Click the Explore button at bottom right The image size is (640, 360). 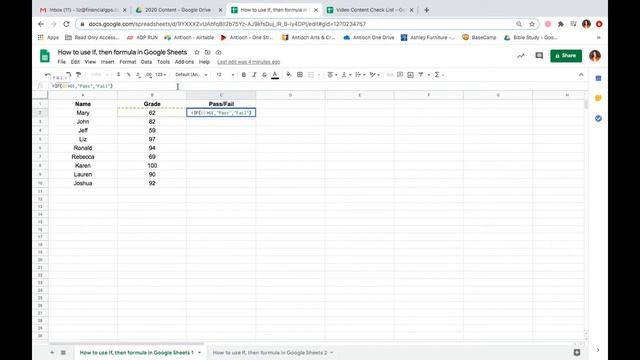(576, 352)
